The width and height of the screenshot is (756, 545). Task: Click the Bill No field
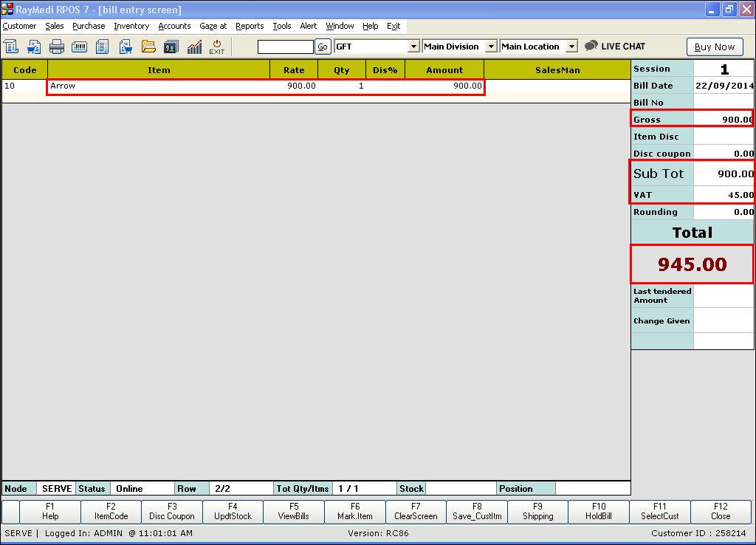click(724, 102)
